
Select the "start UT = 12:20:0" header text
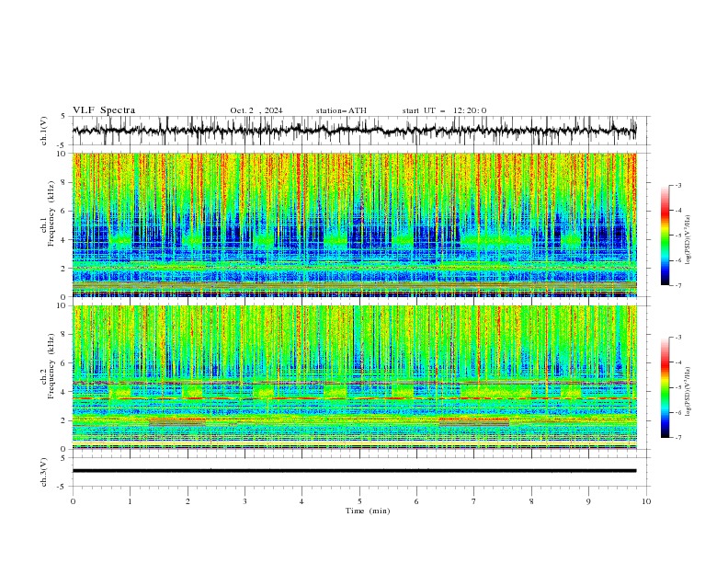click(x=444, y=110)
